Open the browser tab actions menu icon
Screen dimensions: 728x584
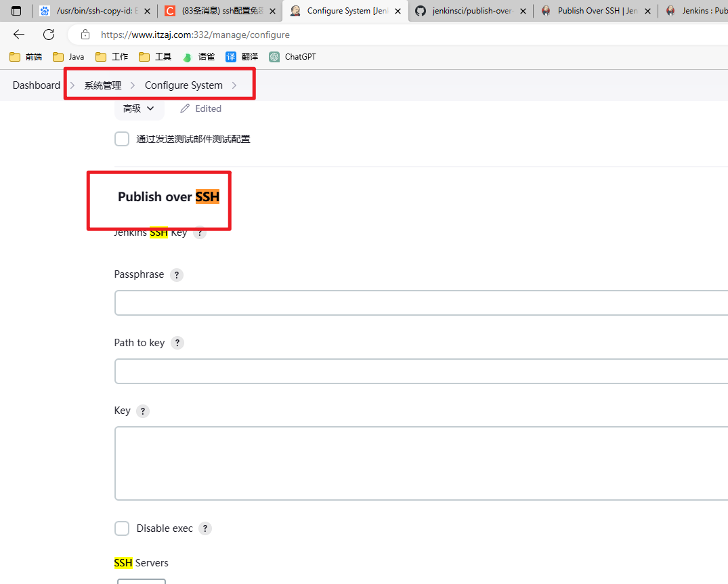click(x=16, y=11)
